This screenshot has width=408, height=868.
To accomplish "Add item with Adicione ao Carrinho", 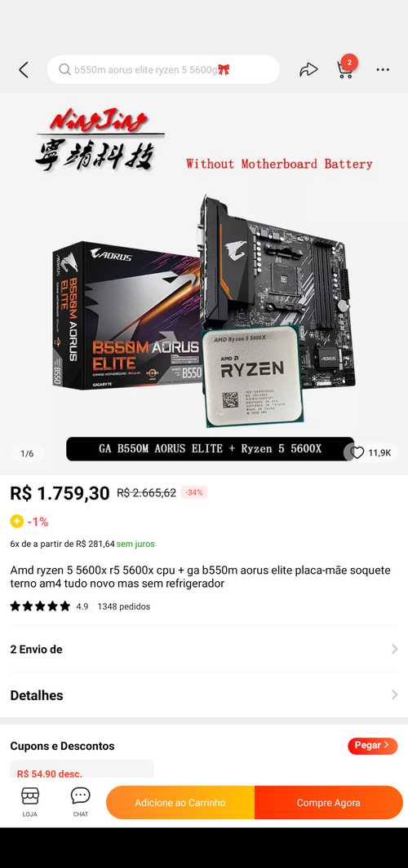I will tap(180, 803).
